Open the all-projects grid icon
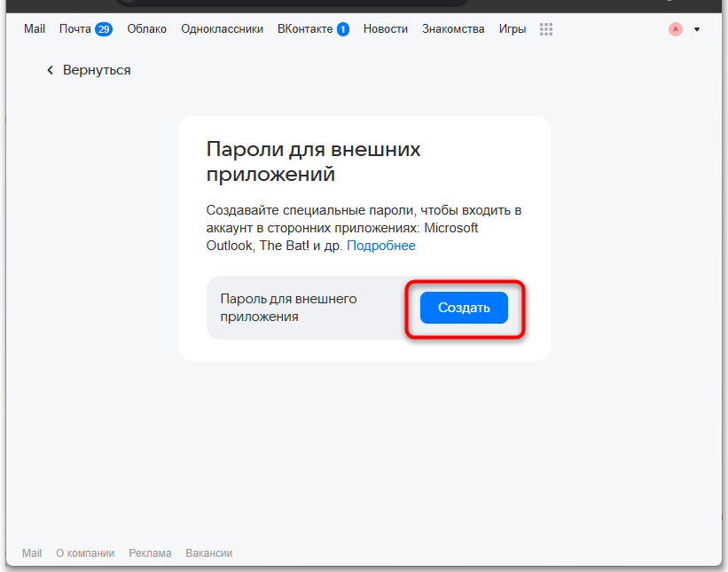728x572 pixels. pos(546,29)
